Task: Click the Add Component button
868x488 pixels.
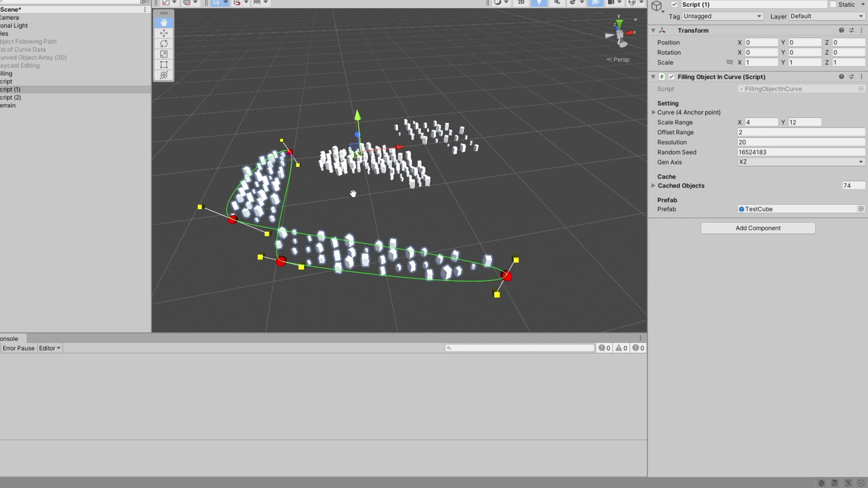Action: (x=758, y=228)
